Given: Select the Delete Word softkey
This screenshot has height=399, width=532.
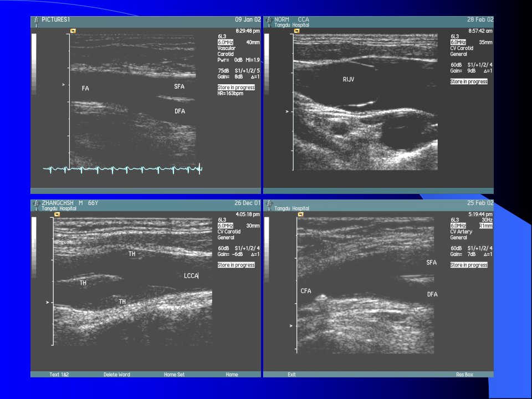Looking at the screenshot, I should 117,375.
